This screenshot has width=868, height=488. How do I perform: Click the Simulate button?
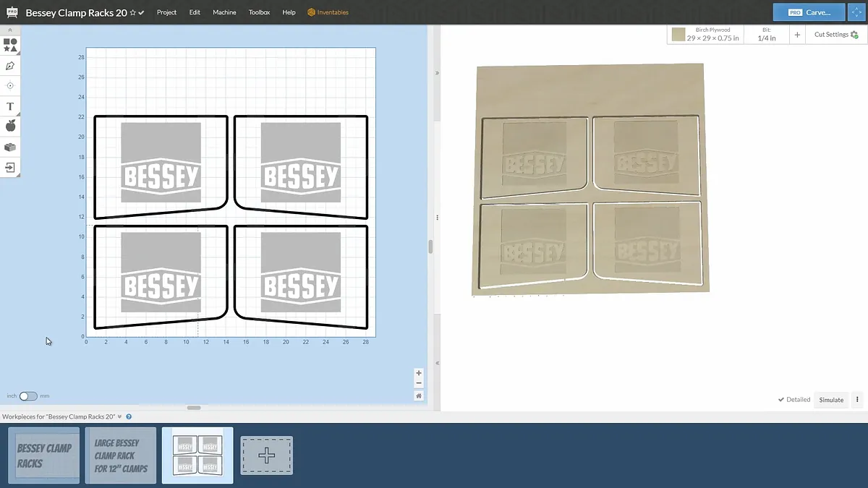click(x=831, y=400)
